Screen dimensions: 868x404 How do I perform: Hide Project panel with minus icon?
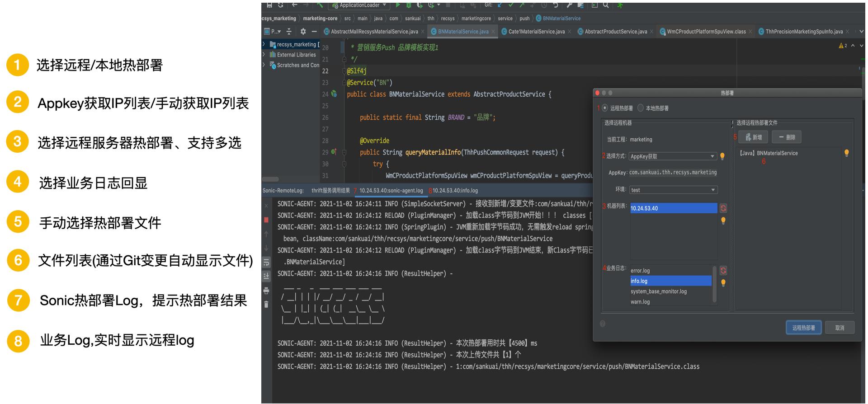[x=314, y=31]
